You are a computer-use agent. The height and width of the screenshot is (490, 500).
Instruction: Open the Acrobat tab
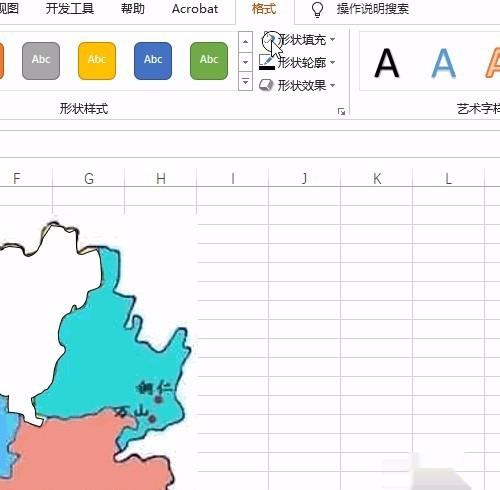click(x=195, y=9)
